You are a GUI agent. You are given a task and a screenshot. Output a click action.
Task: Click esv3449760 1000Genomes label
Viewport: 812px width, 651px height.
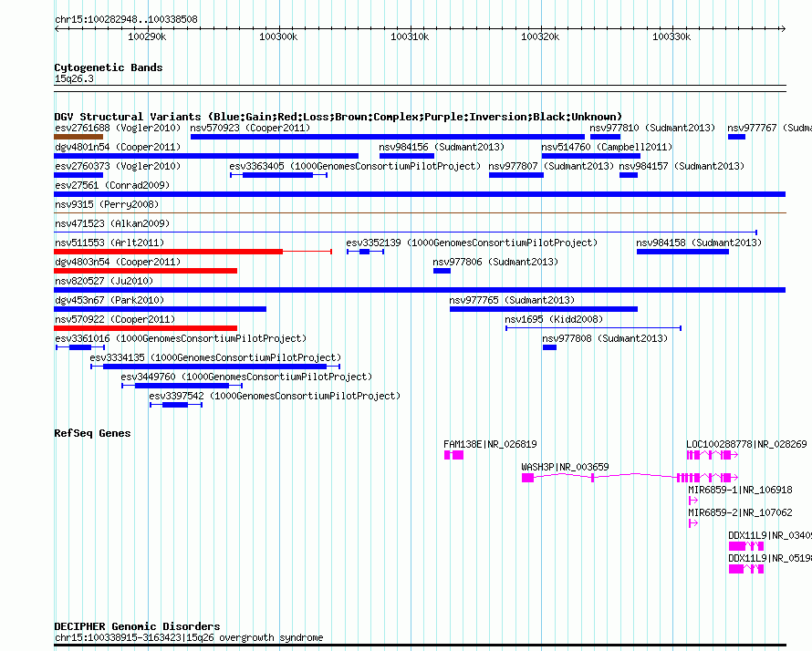[246, 377]
